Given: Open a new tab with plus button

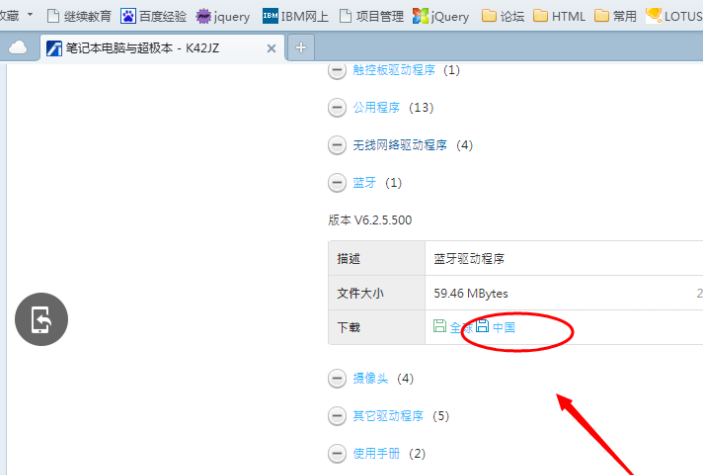Looking at the screenshot, I should click(301, 47).
